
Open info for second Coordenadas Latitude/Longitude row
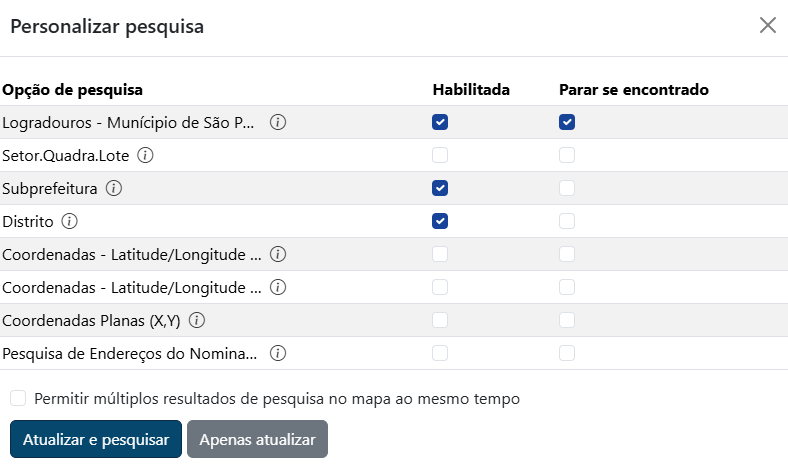click(278, 288)
